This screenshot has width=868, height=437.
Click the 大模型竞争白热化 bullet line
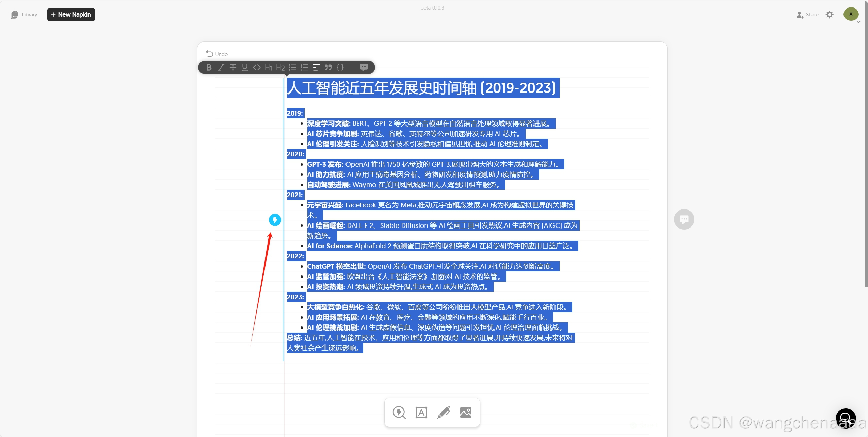[x=439, y=307]
